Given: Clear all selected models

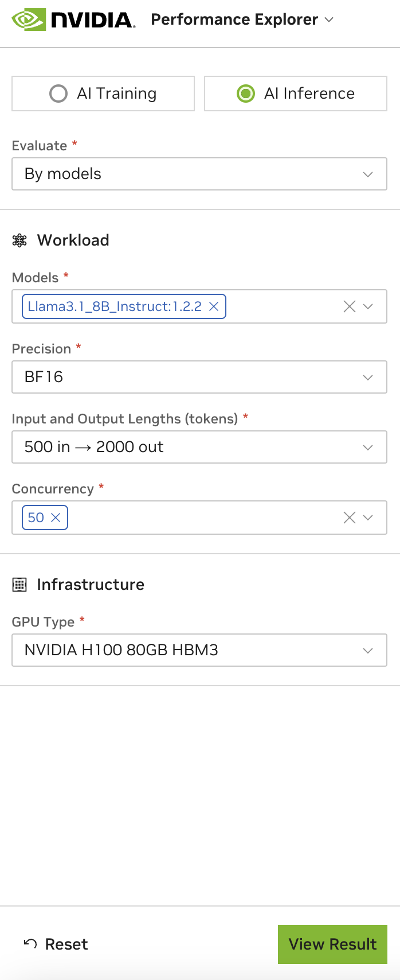Looking at the screenshot, I should point(349,306).
